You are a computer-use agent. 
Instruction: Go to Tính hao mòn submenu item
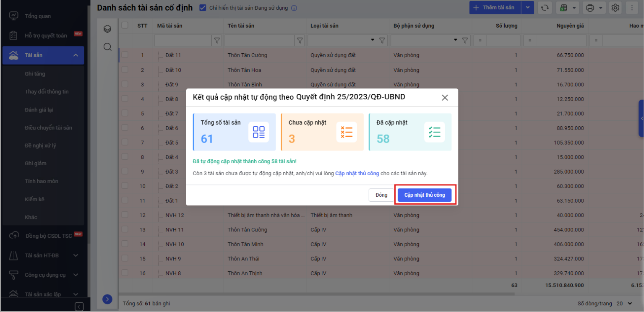41,181
